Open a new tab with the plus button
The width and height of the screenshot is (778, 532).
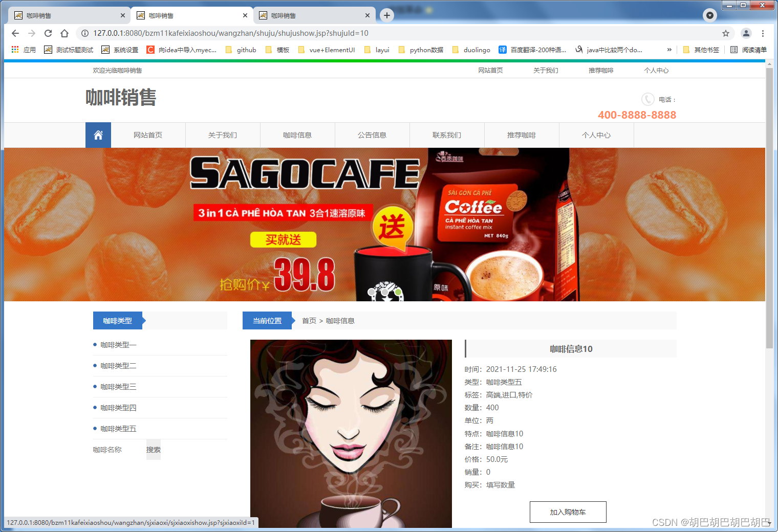tap(387, 15)
